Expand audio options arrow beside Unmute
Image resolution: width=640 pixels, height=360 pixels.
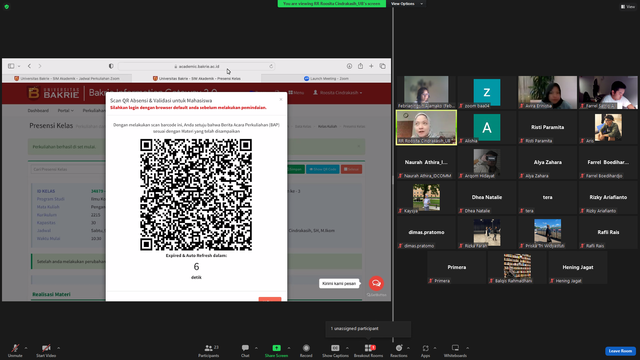26,348
